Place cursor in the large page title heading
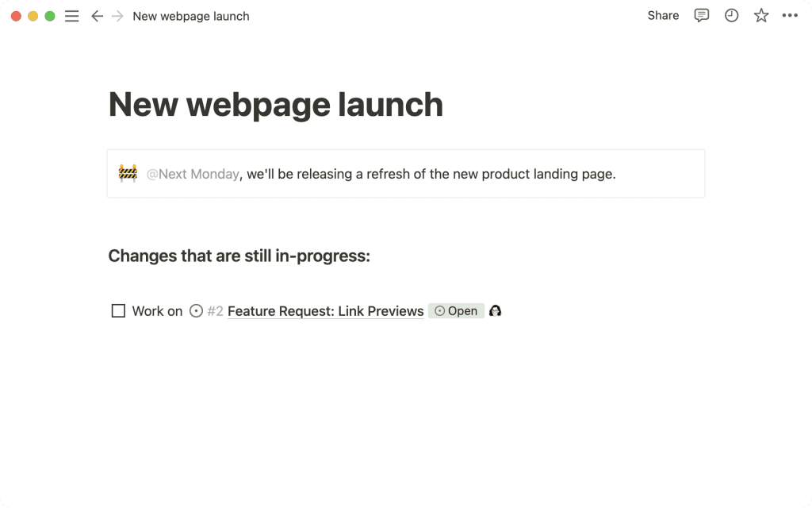 tap(275, 105)
